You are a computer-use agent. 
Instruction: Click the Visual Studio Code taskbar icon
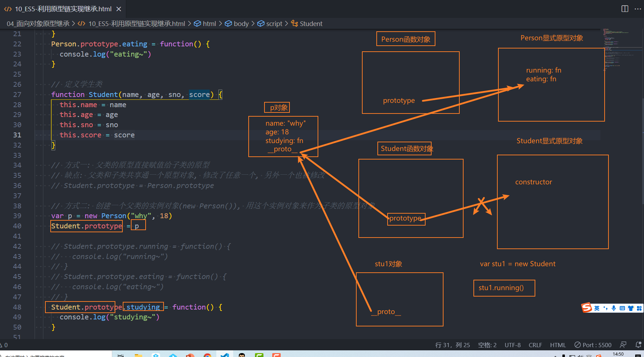[224, 355]
